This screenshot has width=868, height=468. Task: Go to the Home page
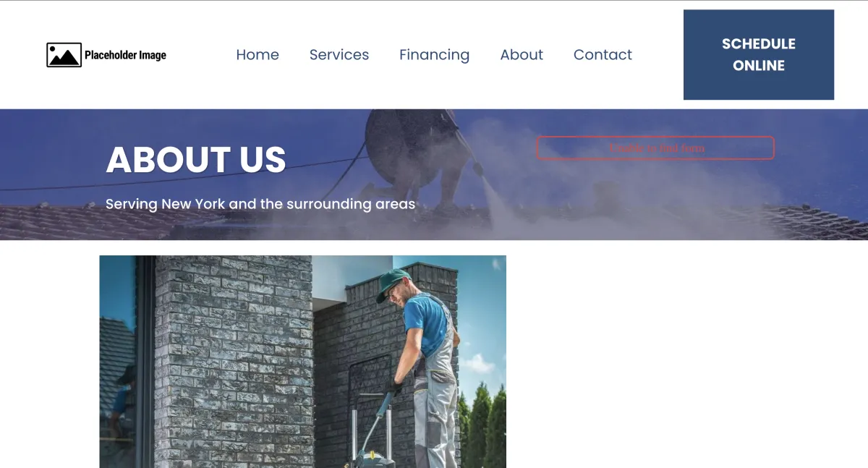pyautogui.click(x=258, y=55)
